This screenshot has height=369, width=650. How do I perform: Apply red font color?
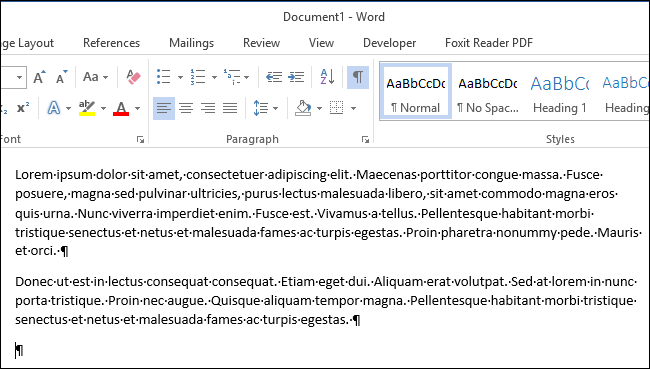(x=121, y=108)
